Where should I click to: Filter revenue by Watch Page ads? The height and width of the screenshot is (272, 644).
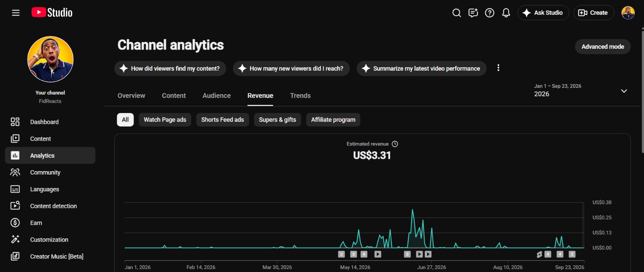(165, 120)
